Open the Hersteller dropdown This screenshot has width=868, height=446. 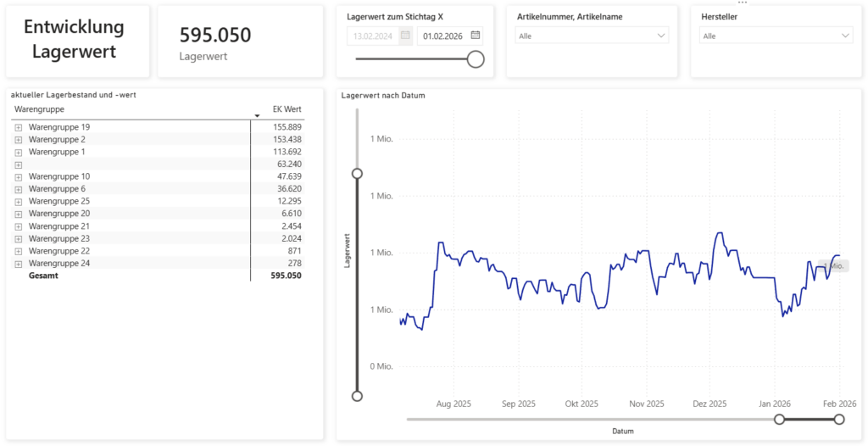tap(776, 36)
